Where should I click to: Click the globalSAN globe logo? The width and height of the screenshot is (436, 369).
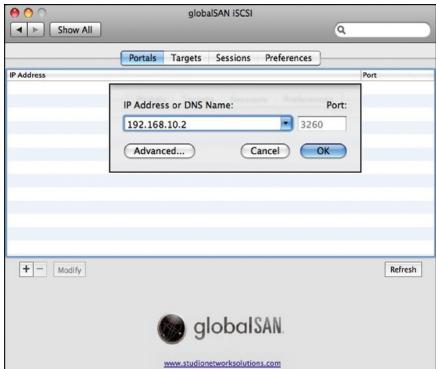[x=171, y=329]
